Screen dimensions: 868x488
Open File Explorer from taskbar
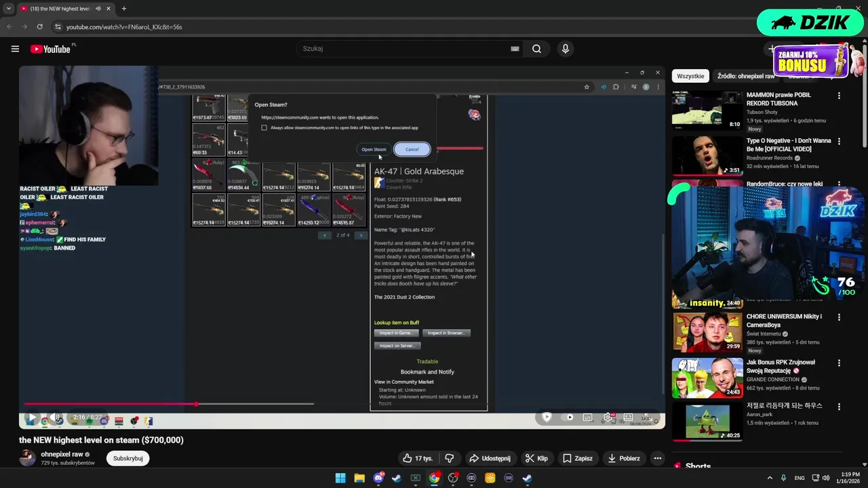(359, 478)
